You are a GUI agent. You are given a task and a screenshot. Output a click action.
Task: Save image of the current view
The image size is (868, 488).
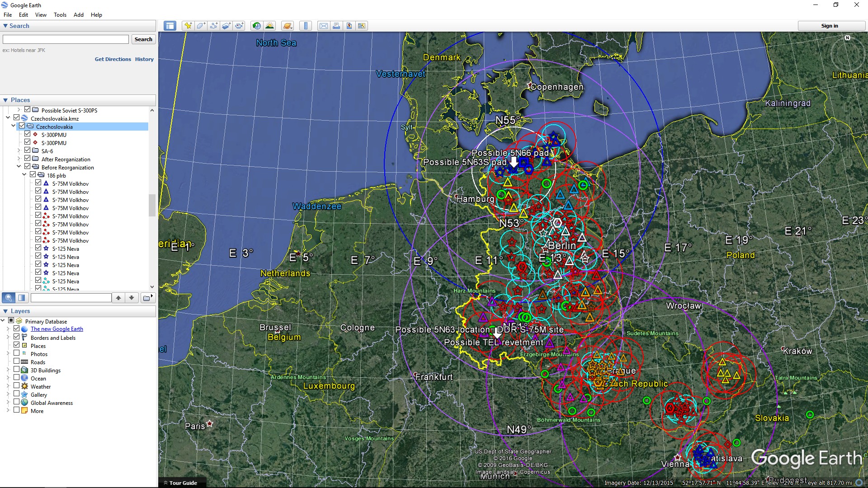pos(349,26)
